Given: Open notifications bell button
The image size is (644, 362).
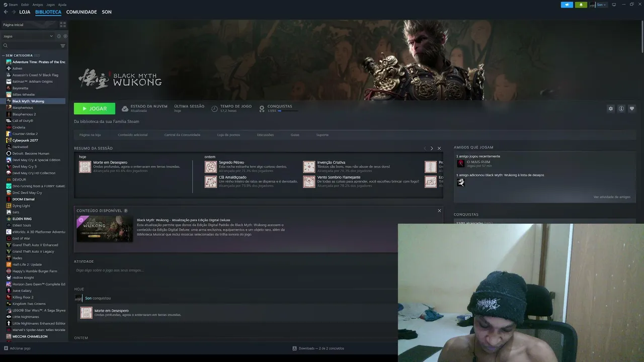Looking at the screenshot, I should click(581, 5).
